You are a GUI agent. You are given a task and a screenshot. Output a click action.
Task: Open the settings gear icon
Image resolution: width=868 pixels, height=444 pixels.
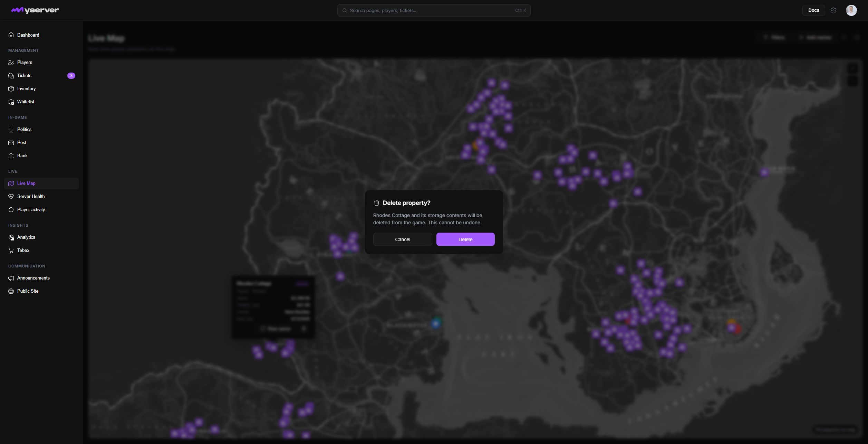833,10
